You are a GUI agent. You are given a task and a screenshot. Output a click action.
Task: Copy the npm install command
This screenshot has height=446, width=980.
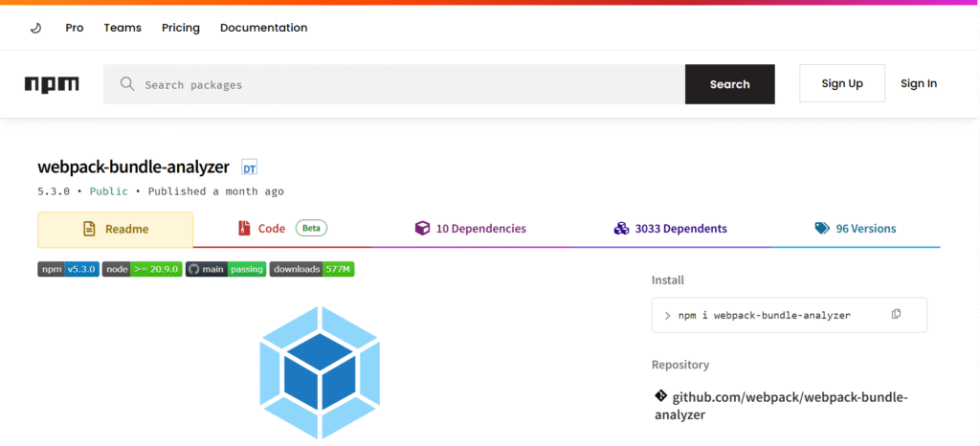click(896, 314)
